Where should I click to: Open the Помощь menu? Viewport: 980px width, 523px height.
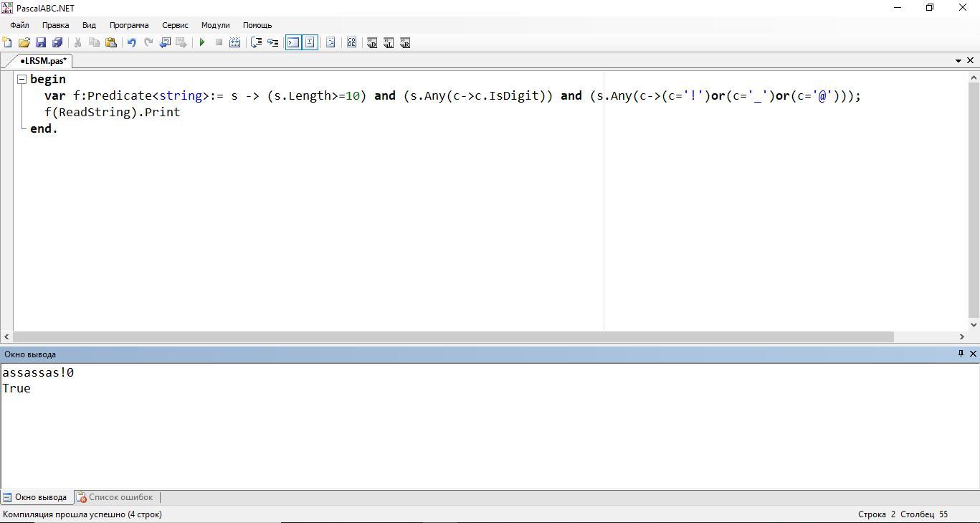257,25
